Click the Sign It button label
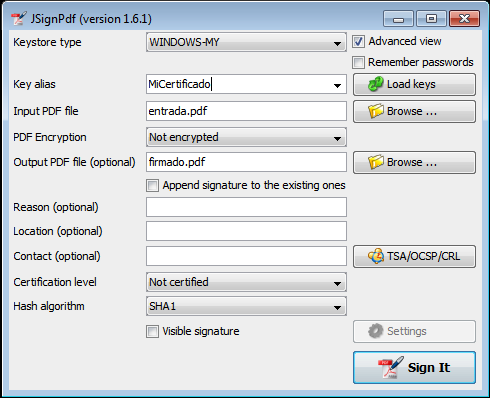 [429, 367]
